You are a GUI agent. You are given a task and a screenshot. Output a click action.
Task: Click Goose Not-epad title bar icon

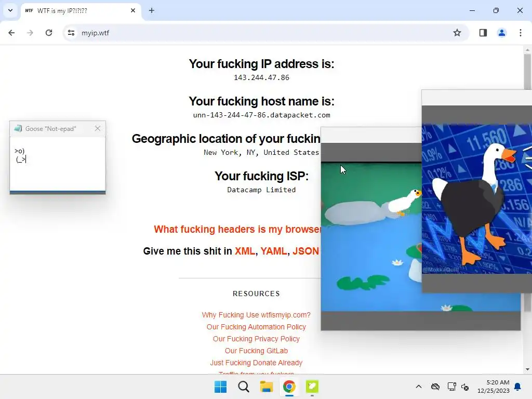[18, 129]
